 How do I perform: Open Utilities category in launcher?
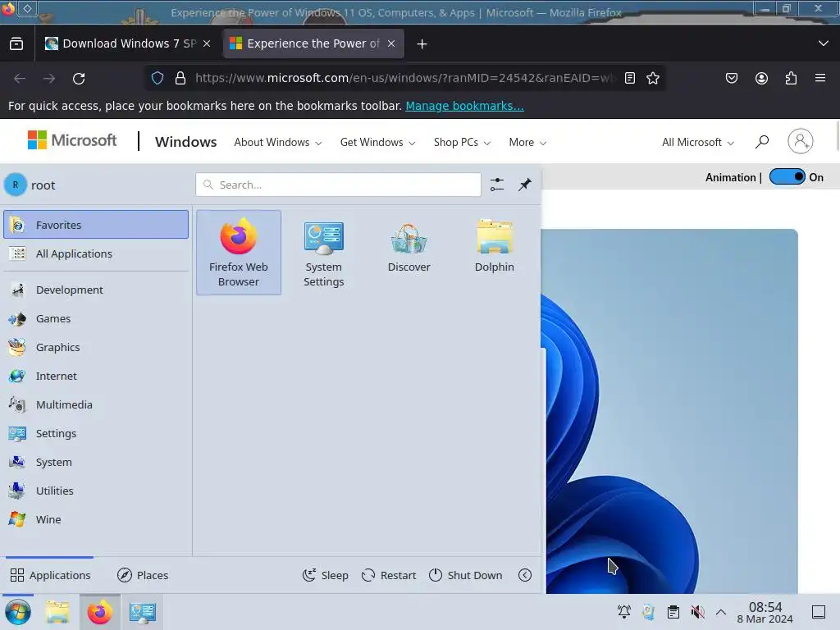point(96,491)
